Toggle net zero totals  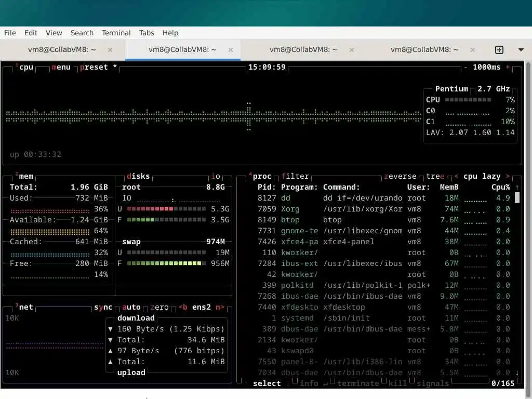point(159,307)
